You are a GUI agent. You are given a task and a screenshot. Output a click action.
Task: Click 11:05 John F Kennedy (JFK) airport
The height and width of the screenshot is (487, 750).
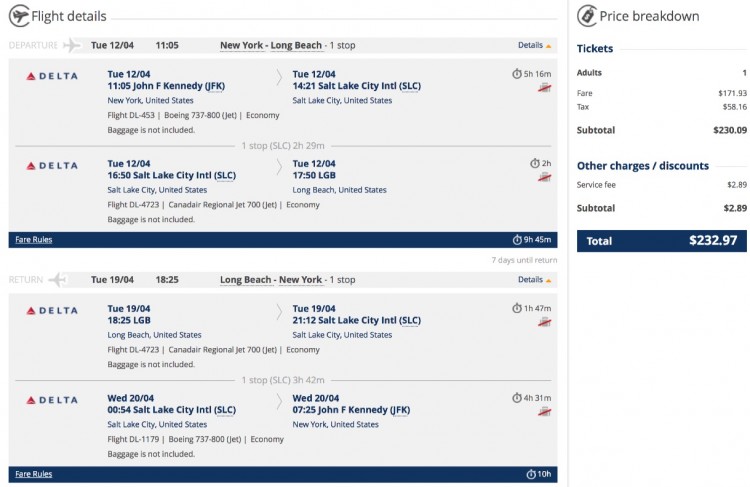166,86
